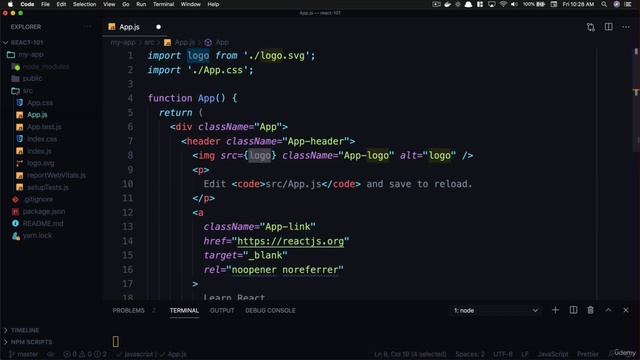
Task: Open the Open Changes compare icon in editor toolbar
Action: [x=591, y=27]
